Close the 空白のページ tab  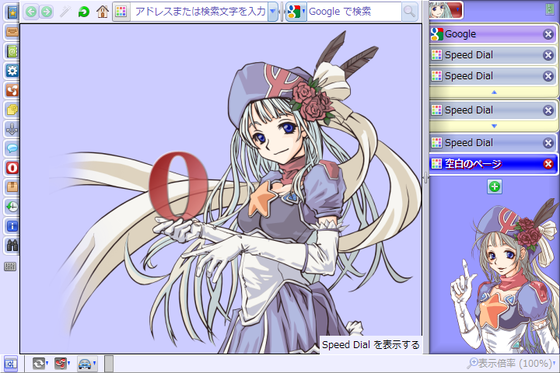[x=548, y=164]
